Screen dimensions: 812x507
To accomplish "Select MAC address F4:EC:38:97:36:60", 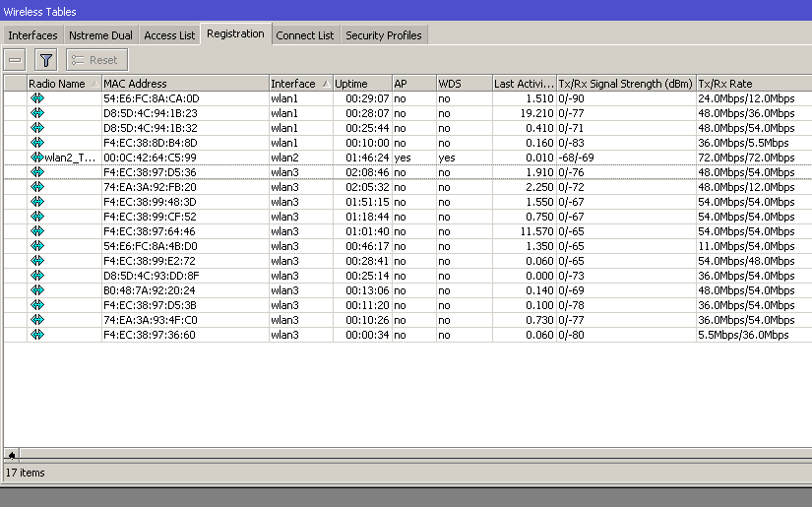I will pos(150,335).
